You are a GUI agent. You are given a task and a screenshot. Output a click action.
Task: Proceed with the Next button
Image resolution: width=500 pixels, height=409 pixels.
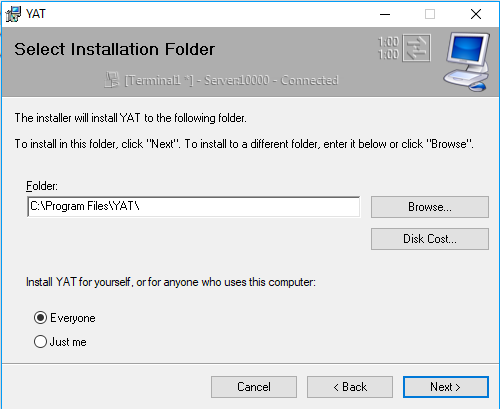446,387
